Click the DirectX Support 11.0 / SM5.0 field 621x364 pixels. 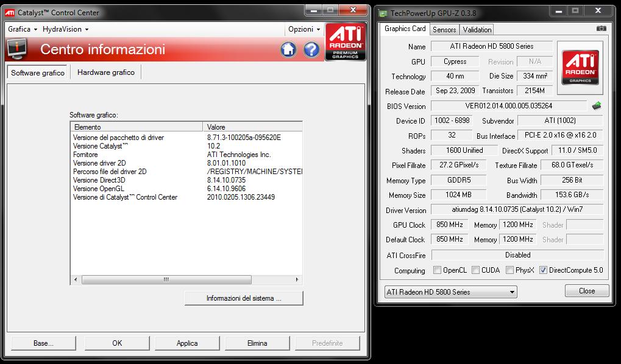(x=577, y=150)
